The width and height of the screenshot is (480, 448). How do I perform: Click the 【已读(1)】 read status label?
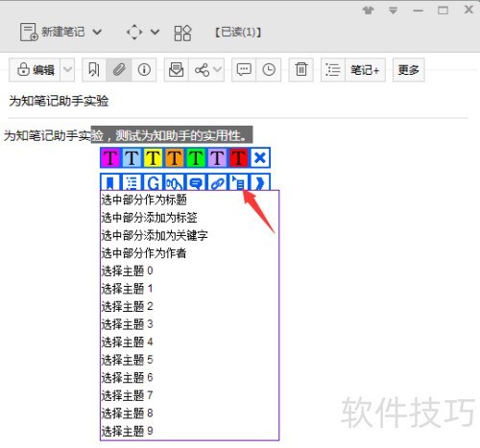pyautogui.click(x=238, y=32)
